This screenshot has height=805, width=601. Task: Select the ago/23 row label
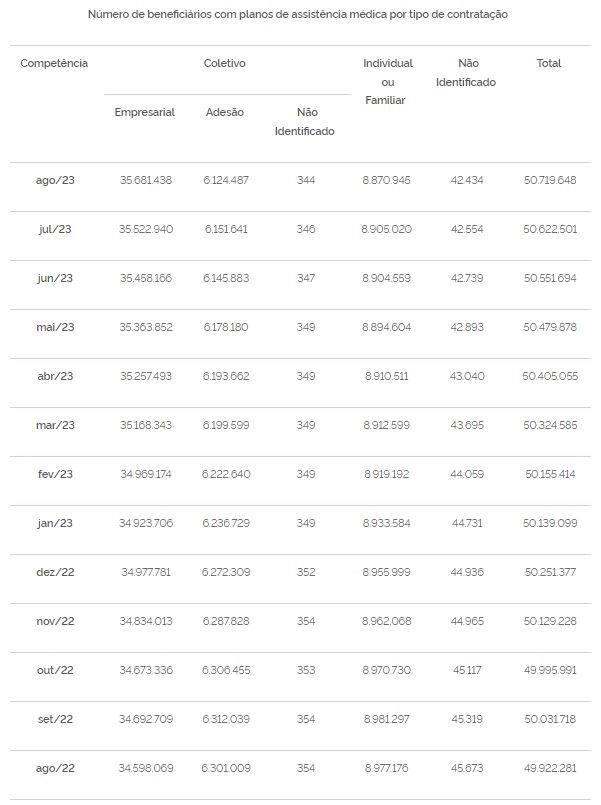55,180
